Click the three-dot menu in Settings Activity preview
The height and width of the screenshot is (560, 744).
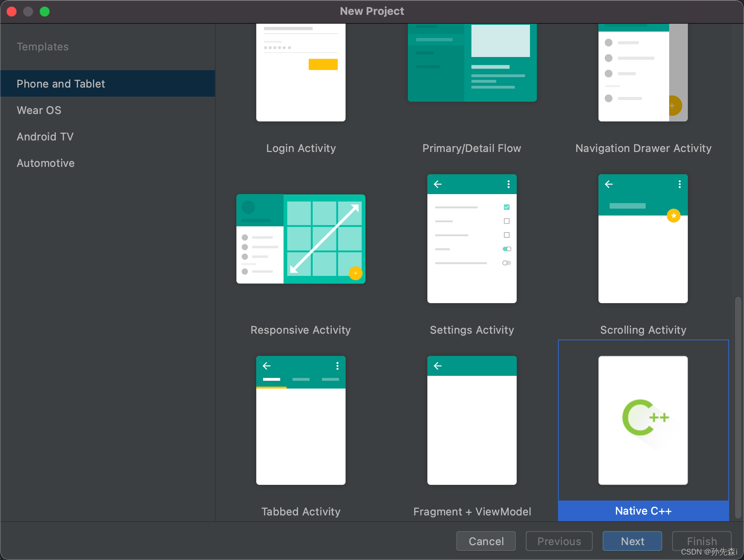(x=508, y=184)
